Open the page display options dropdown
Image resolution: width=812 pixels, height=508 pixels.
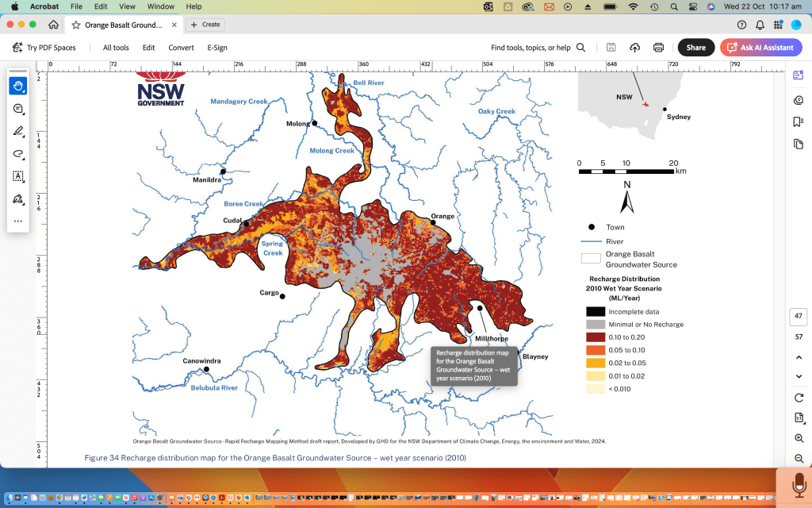[798, 418]
